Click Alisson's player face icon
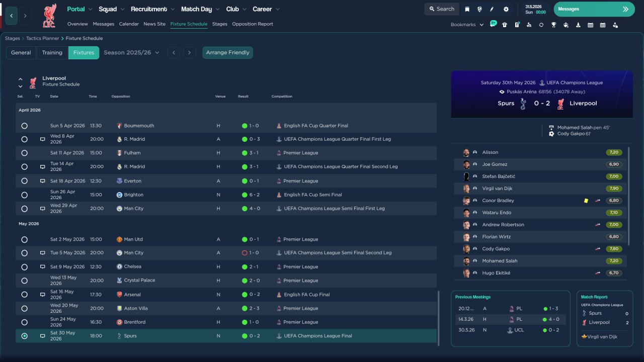The width and height of the screenshot is (644, 362). click(466, 152)
